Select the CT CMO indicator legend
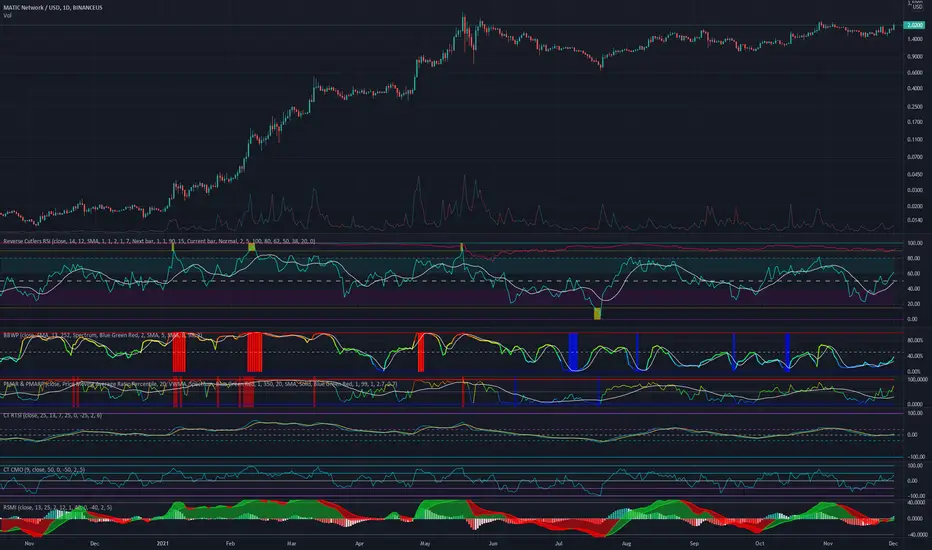 pos(44,470)
